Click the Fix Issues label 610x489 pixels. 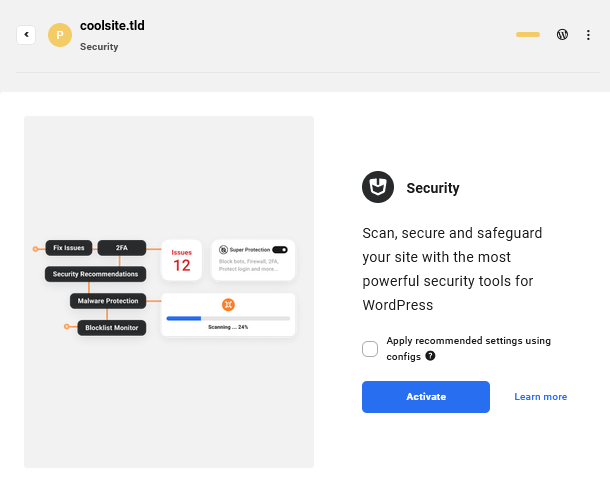click(x=69, y=248)
